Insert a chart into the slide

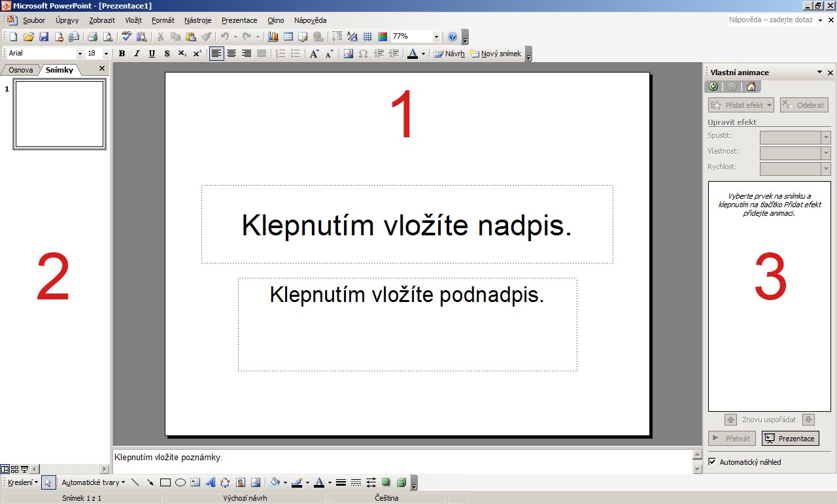[x=273, y=37]
